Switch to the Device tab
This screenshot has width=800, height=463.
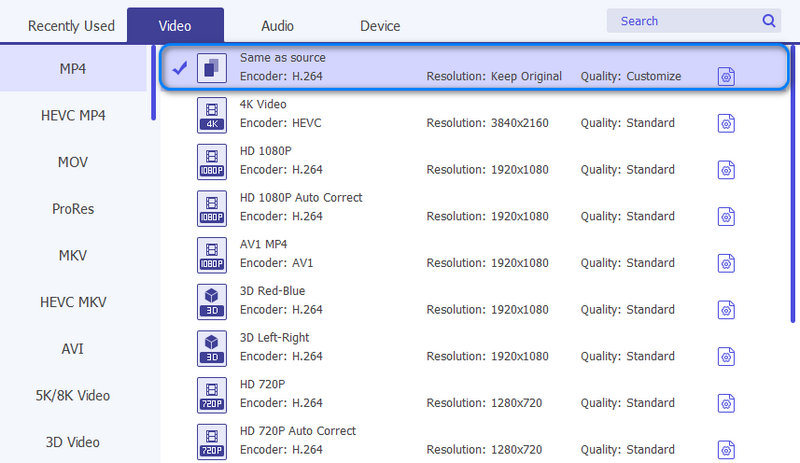(379, 26)
